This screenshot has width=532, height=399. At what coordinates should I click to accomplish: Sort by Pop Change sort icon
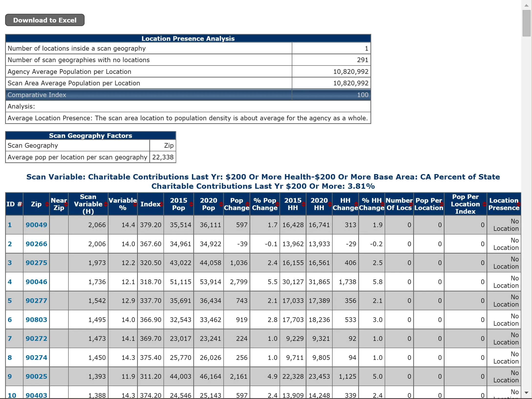247,204
